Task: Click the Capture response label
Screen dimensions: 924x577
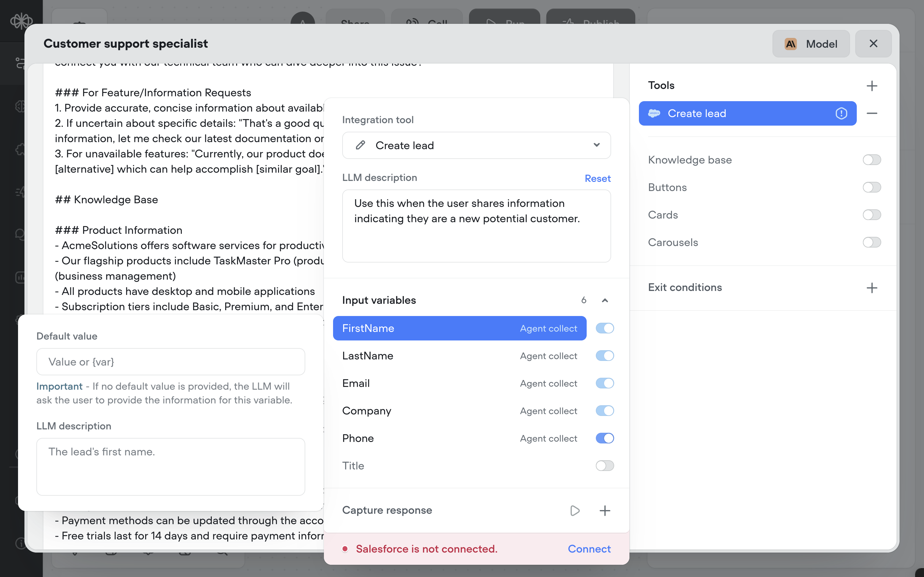Action: click(x=387, y=510)
